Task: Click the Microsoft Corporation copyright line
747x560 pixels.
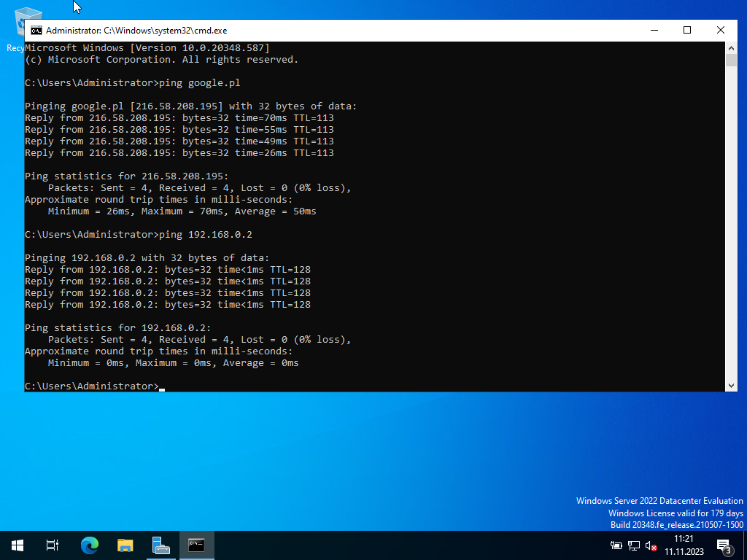Action: coord(161,60)
